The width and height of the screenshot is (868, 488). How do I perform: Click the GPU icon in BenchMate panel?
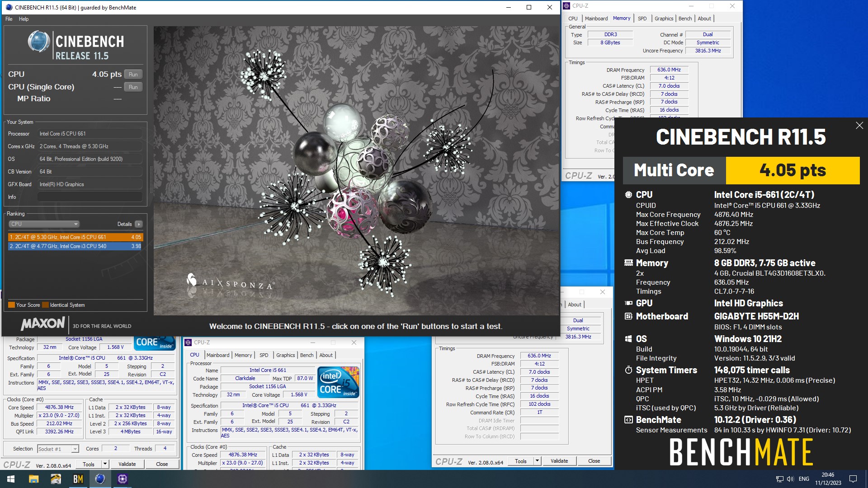point(628,303)
